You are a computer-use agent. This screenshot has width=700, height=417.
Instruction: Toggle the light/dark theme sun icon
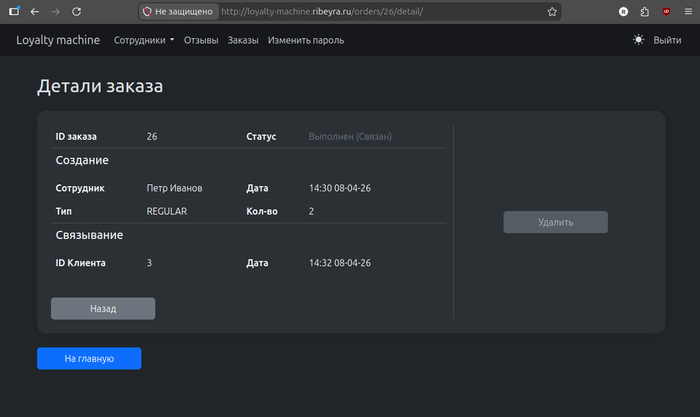click(x=639, y=40)
